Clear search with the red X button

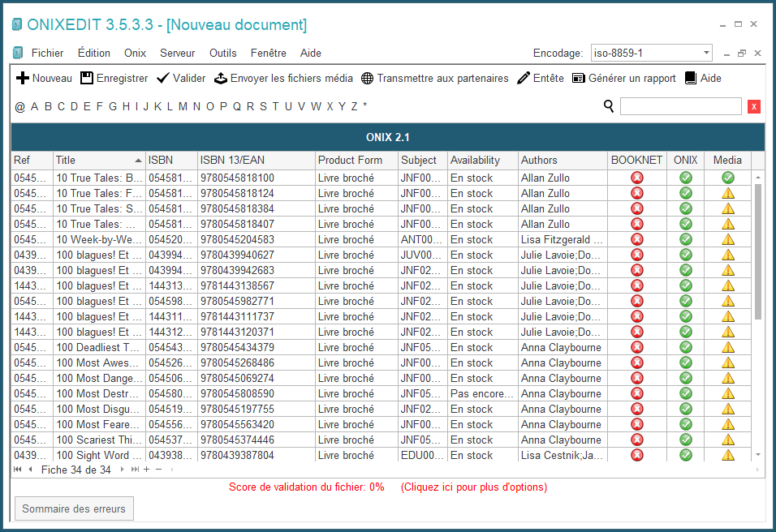(x=754, y=106)
